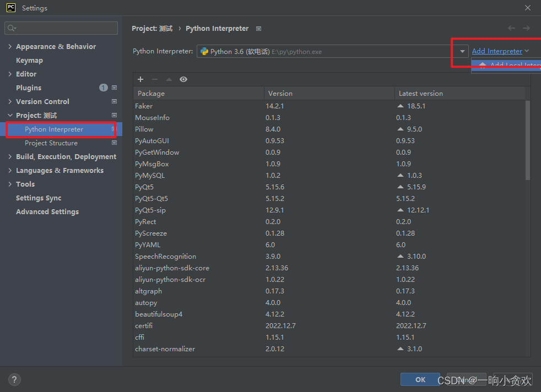Expand Build, Execution, Deployment section
Viewport: 541px width, 392px height.
point(10,156)
